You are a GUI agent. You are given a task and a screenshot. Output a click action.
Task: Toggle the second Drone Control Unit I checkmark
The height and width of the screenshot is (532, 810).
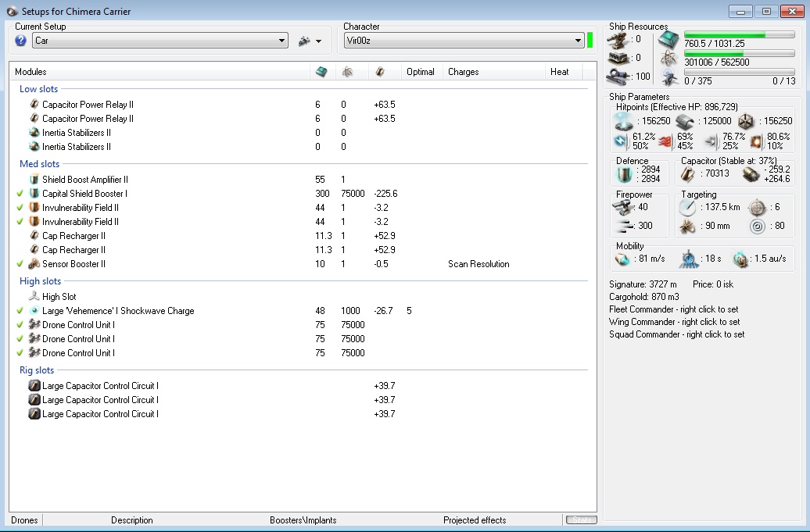tap(20, 338)
